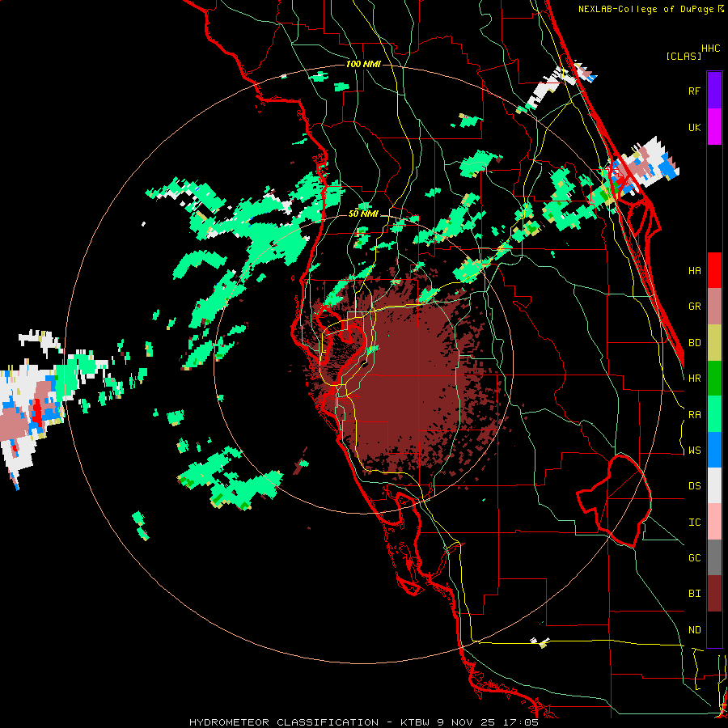Click the GC legend label
728x728 pixels.
click(694, 558)
